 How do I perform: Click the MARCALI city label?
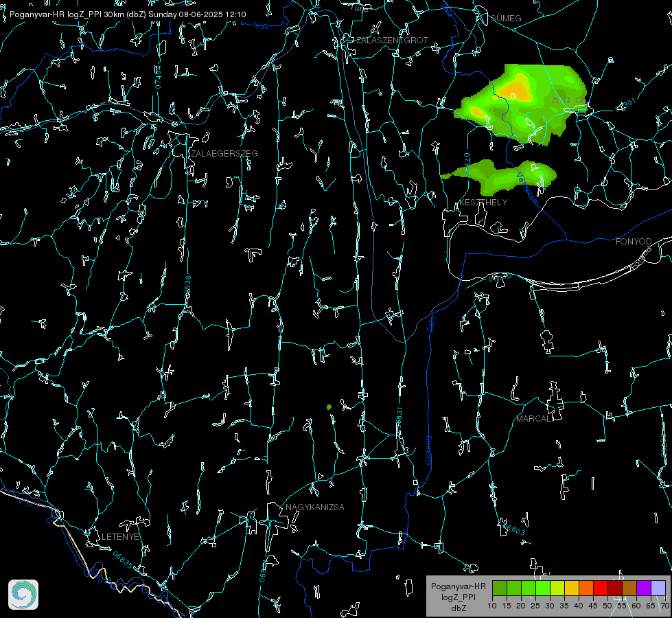[x=535, y=419]
